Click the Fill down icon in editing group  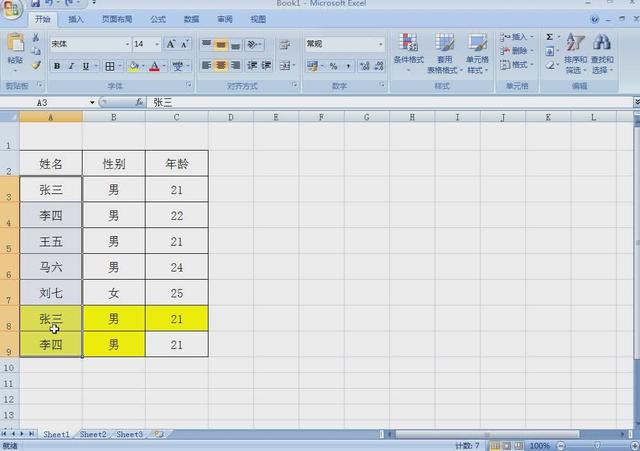point(550,51)
